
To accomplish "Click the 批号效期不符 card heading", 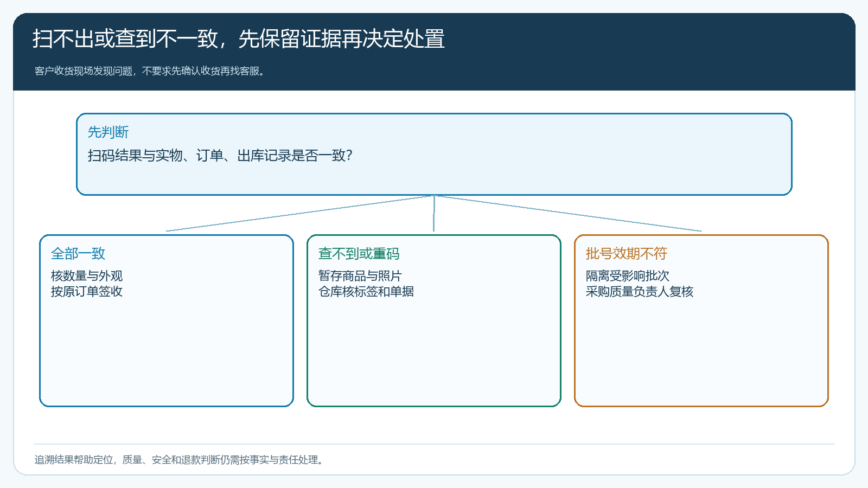I will point(627,254).
